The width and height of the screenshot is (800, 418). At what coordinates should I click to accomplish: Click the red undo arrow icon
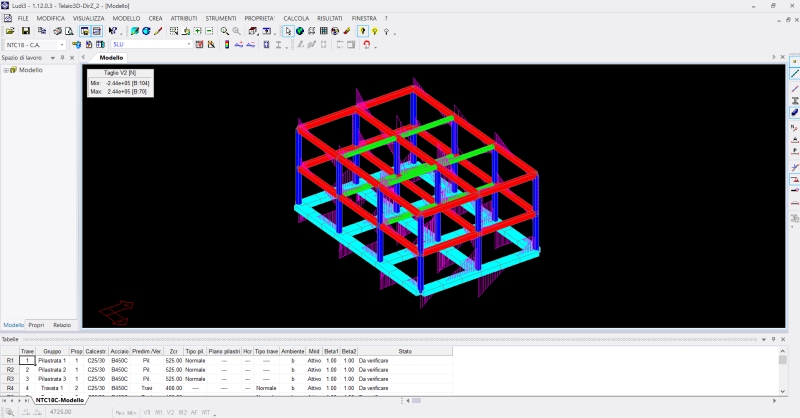coord(369,45)
